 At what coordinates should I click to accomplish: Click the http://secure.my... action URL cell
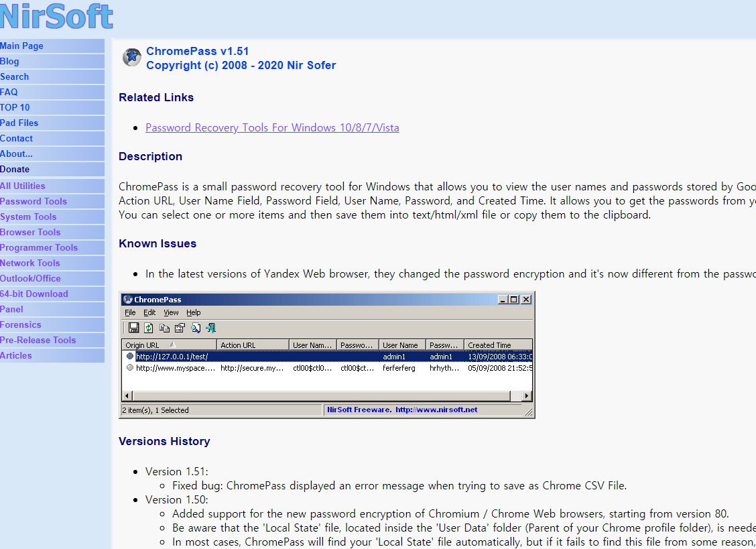coord(252,368)
